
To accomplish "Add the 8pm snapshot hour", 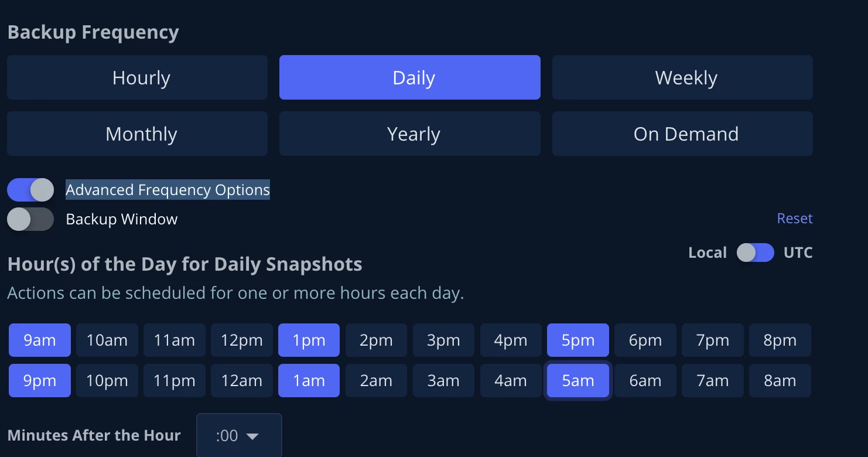I will click(x=780, y=340).
